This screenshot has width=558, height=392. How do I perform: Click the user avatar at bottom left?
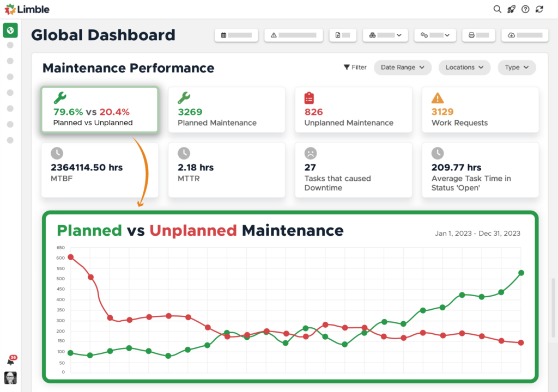(11, 378)
